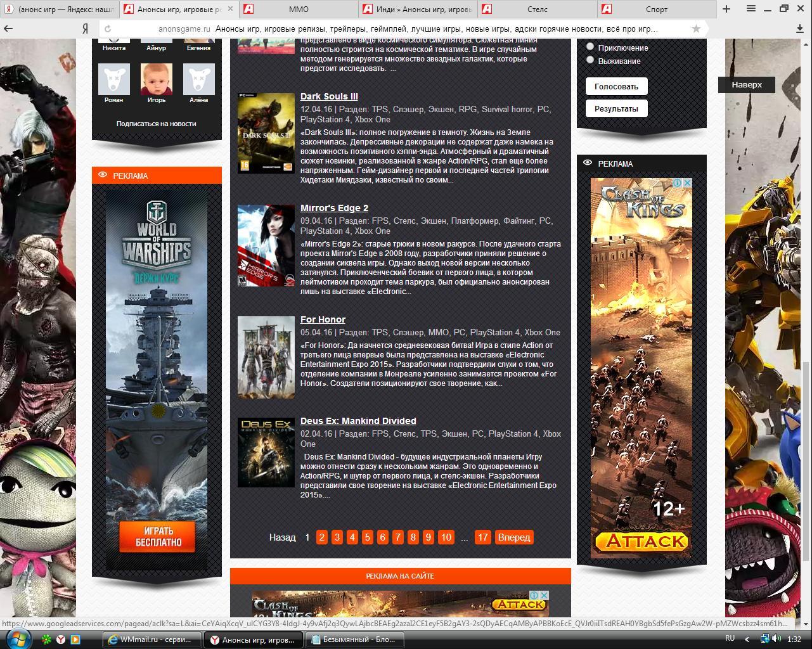This screenshot has height=649, width=812.
Task: Click the Yandex "Я" home icon
Action: [85, 29]
